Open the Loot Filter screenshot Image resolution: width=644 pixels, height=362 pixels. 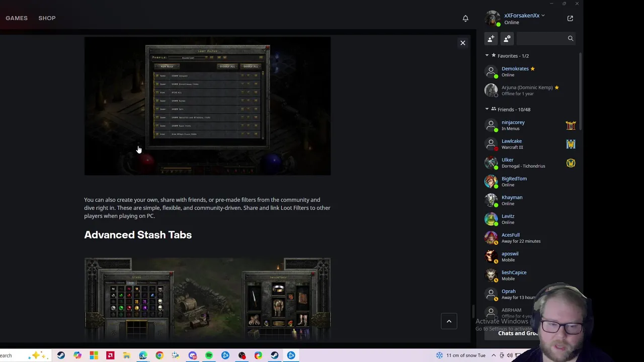[x=207, y=106]
